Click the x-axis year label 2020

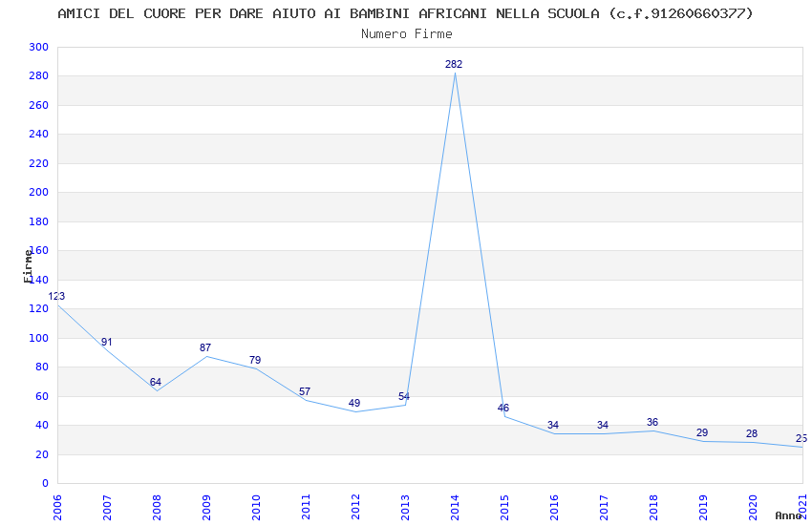coord(753,507)
